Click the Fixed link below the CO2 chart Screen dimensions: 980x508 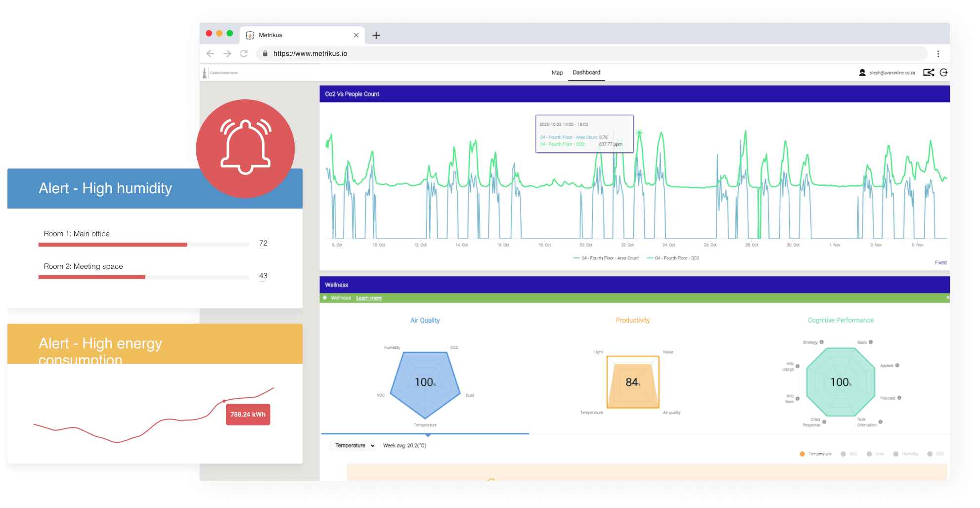940,262
